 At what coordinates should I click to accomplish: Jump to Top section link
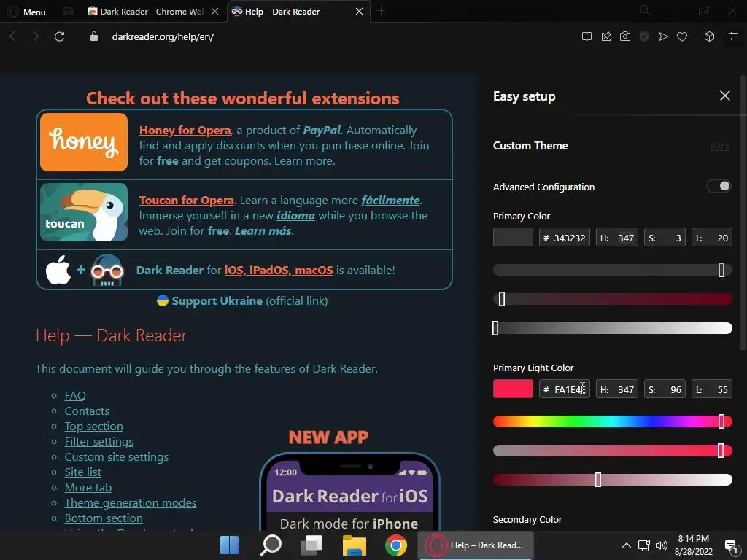94,426
